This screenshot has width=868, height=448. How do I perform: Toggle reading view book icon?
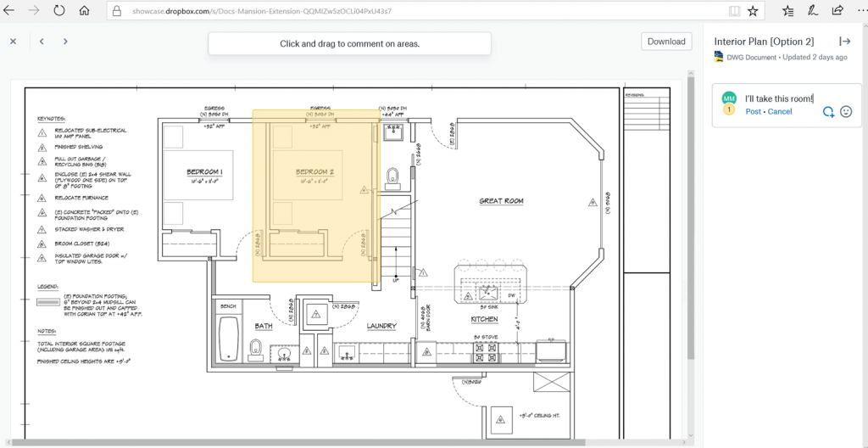732,11
